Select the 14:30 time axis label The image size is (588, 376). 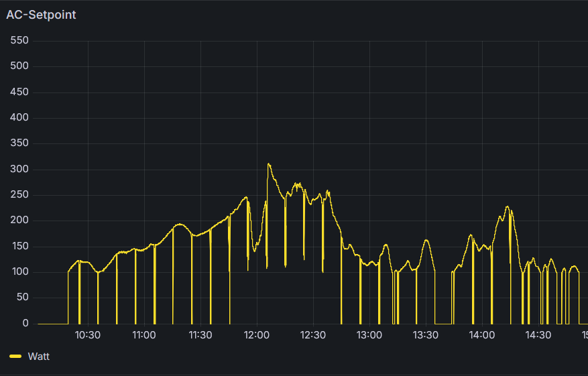click(x=538, y=335)
